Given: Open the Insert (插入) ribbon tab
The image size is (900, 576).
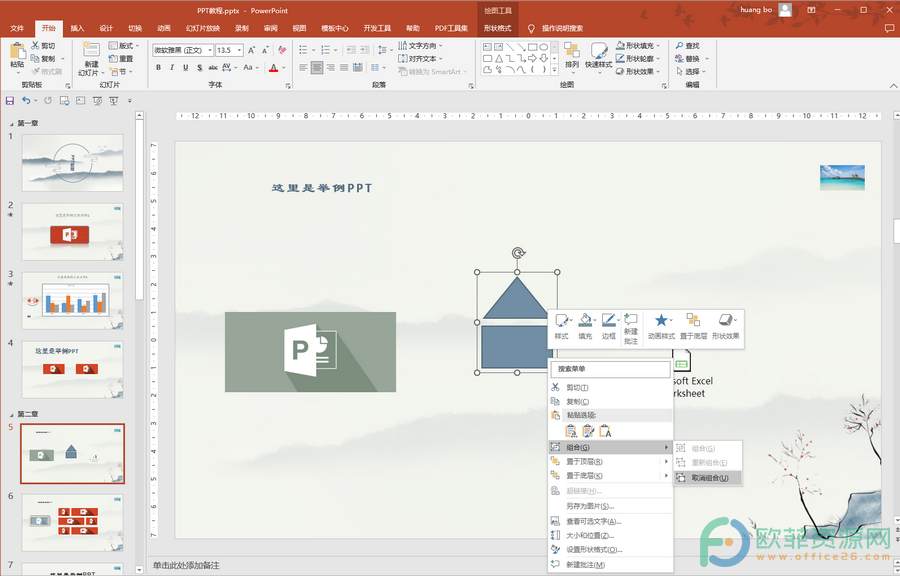Looking at the screenshot, I should (x=77, y=28).
